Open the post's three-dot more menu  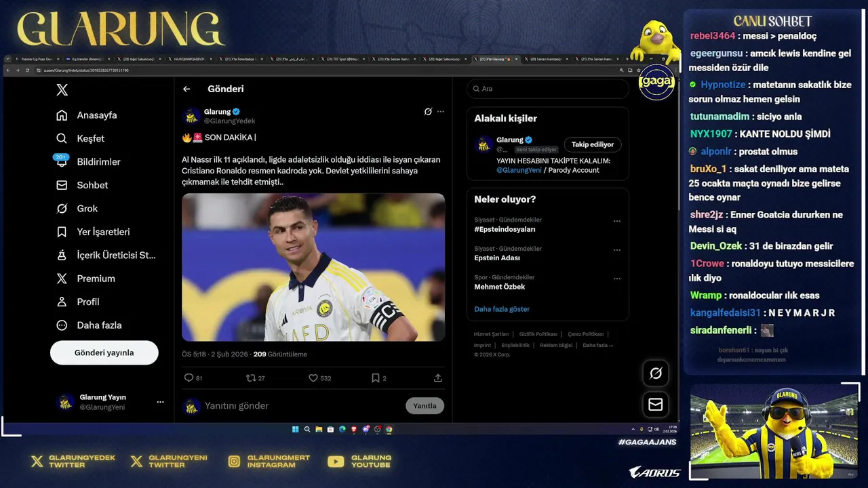441,111
